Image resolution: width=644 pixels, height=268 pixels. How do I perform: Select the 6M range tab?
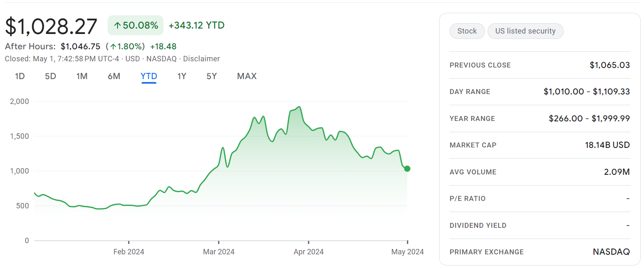[114, 76]
